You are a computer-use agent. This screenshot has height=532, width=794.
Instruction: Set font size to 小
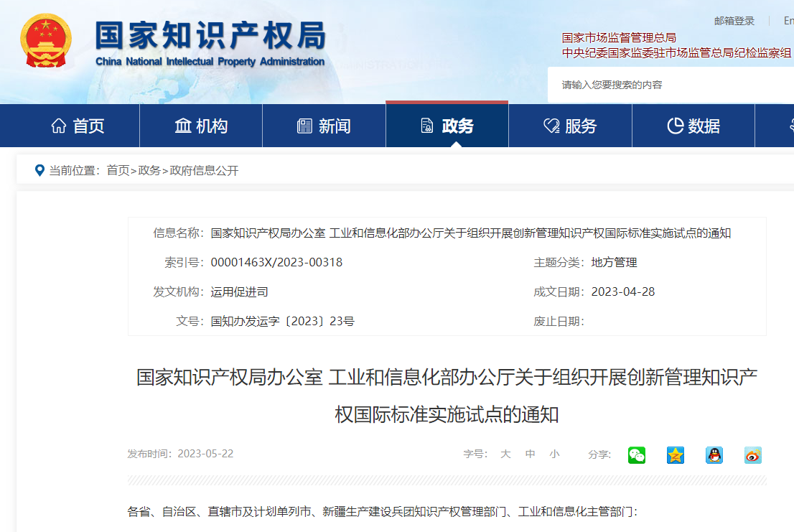point(554,454)
